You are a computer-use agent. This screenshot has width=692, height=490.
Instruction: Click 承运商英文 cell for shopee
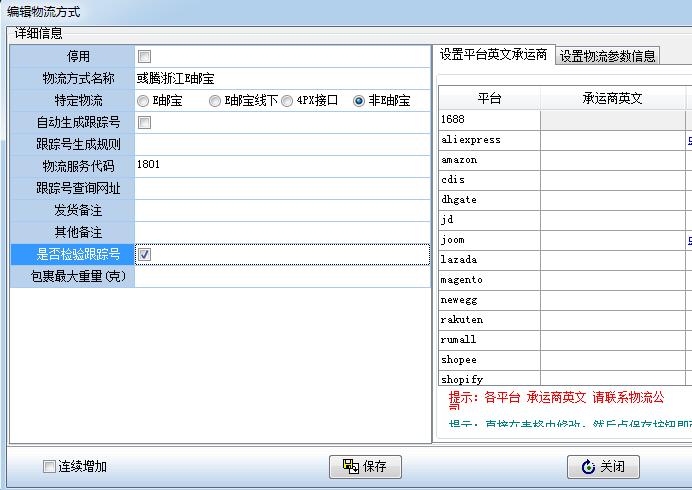[x=613, y=360]
